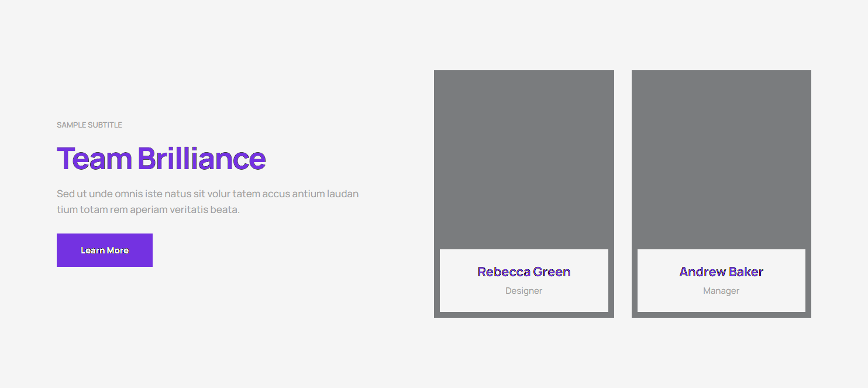Click the Manager role label
868x388 pixels.
pyautogui.click(x=721, y=291)
